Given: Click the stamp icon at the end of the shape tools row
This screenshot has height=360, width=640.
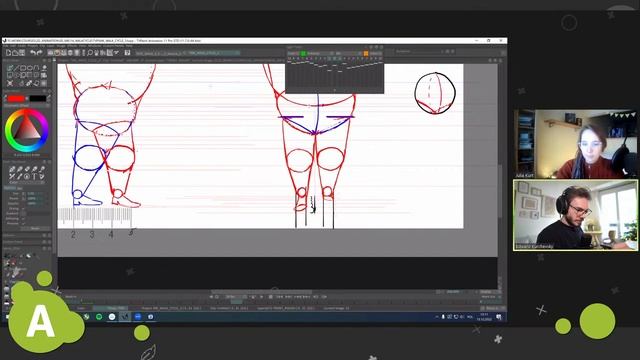Looking at the screenshot, I should [x=44, y=68].
